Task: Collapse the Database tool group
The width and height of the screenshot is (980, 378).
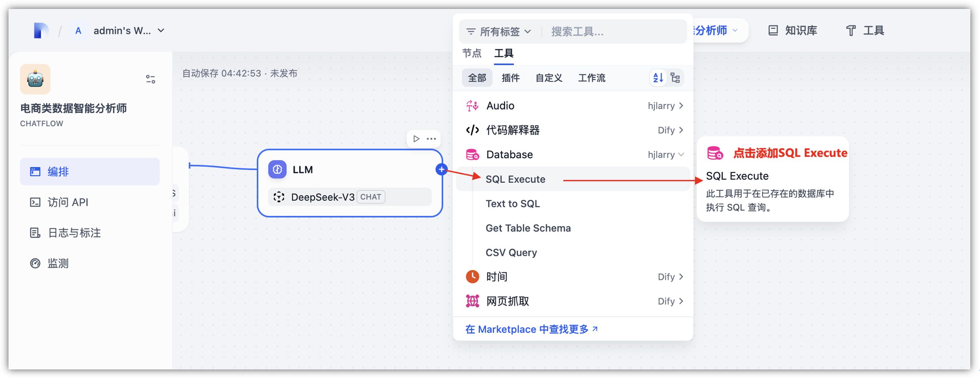Action: point(573,155)
